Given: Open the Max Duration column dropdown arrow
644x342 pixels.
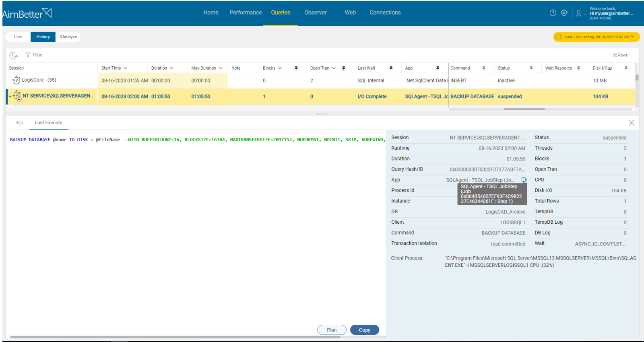Looking at the screenshot, I should pyautogui.click(x=221, y=68).
